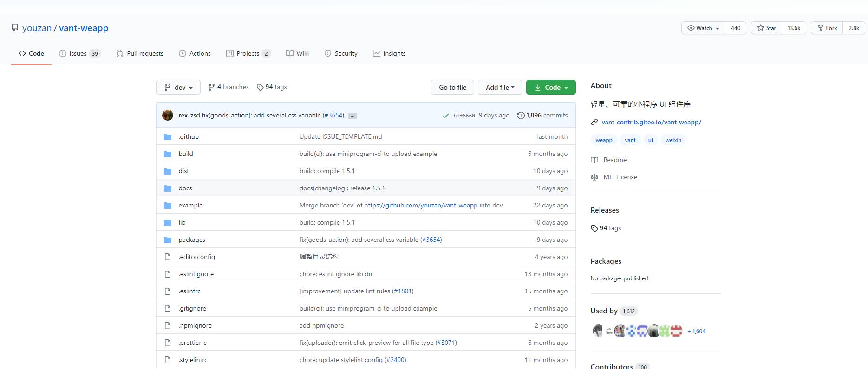Viewport: 868px width, 369px height.
Task: Select the weixin topic tag
Action: tap(673, 140)
